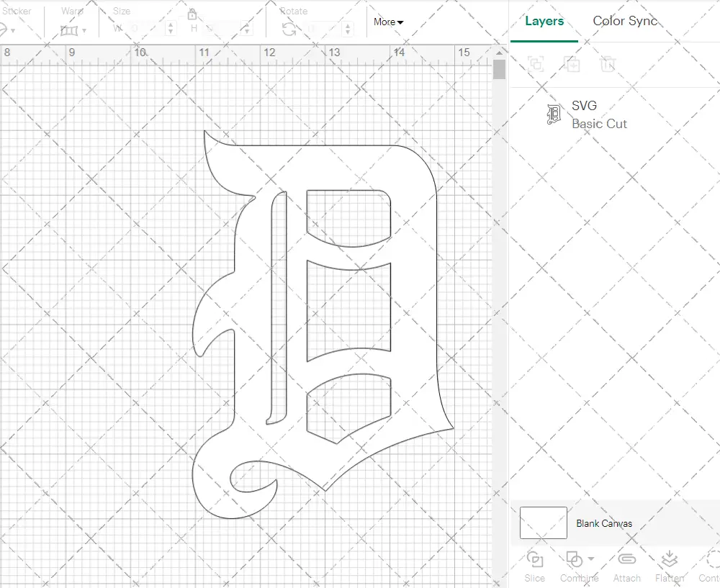Click the Attach tool
This screenshot has height=588, width=720.
click(x=627, y=566)
